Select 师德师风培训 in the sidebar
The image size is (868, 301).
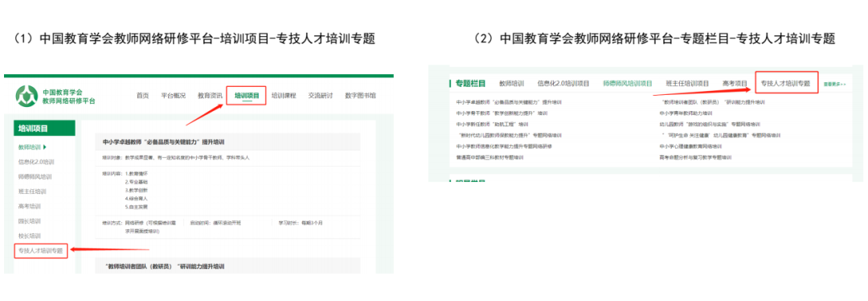click(35, 176)
